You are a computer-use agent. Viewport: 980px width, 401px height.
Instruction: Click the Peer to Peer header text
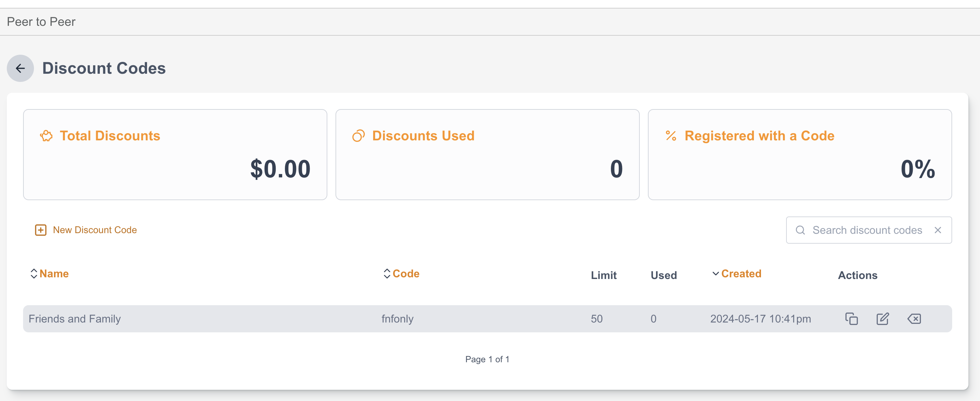(41, 22)
